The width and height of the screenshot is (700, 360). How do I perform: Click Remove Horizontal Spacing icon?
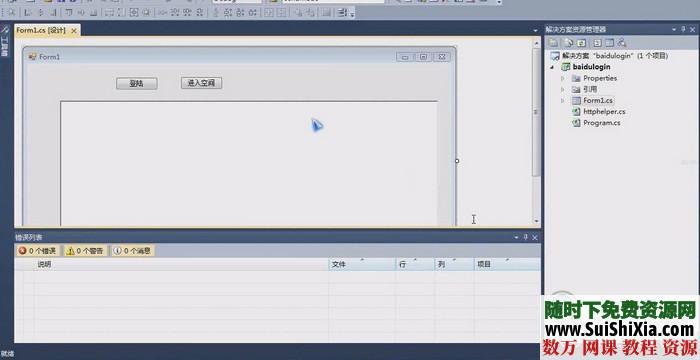point(200,13)
